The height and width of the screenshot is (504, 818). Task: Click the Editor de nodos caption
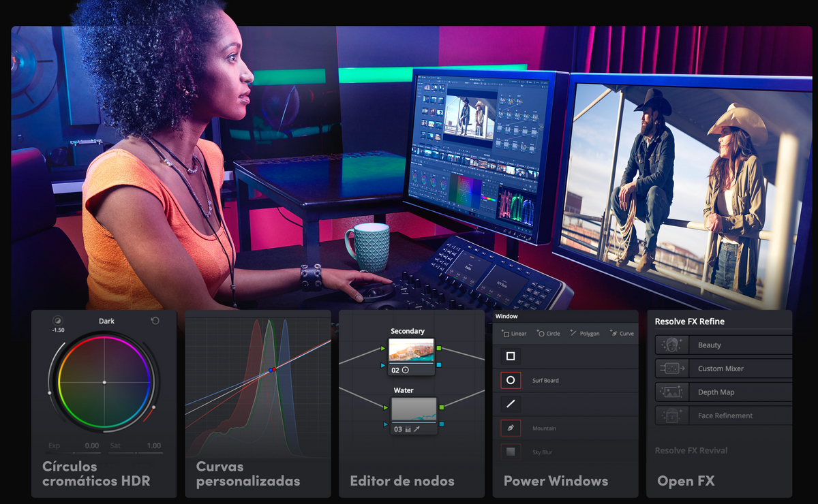point(402,481)
